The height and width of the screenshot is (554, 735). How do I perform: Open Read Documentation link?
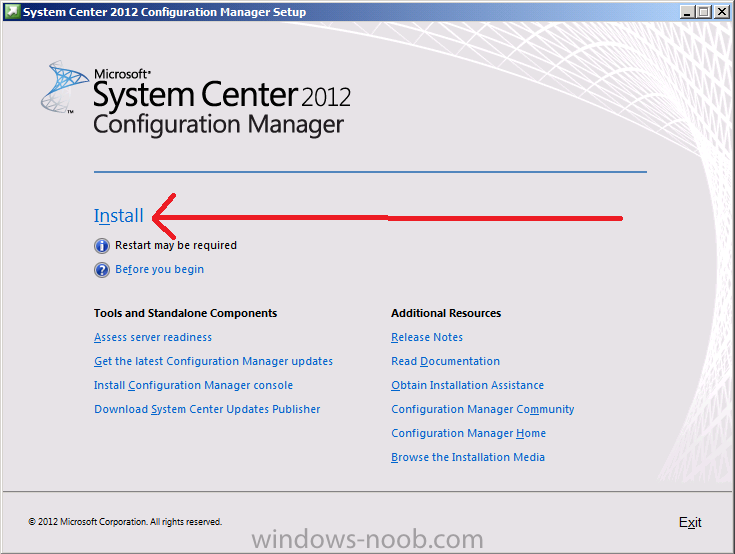click(445, 361)
